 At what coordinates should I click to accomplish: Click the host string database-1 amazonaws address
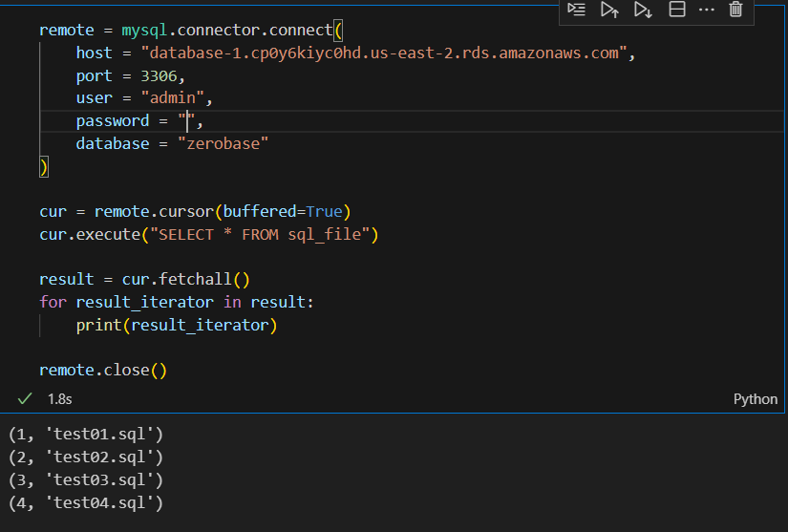385,53
